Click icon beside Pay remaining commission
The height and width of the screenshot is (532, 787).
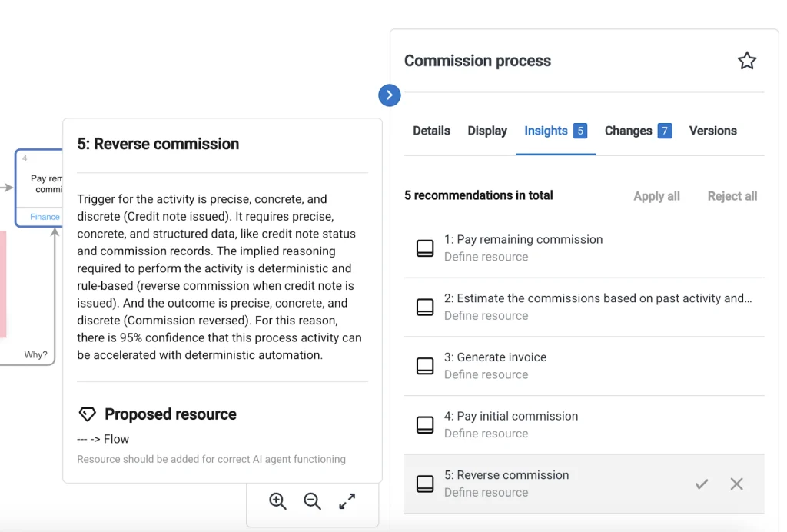click(425, 248)
